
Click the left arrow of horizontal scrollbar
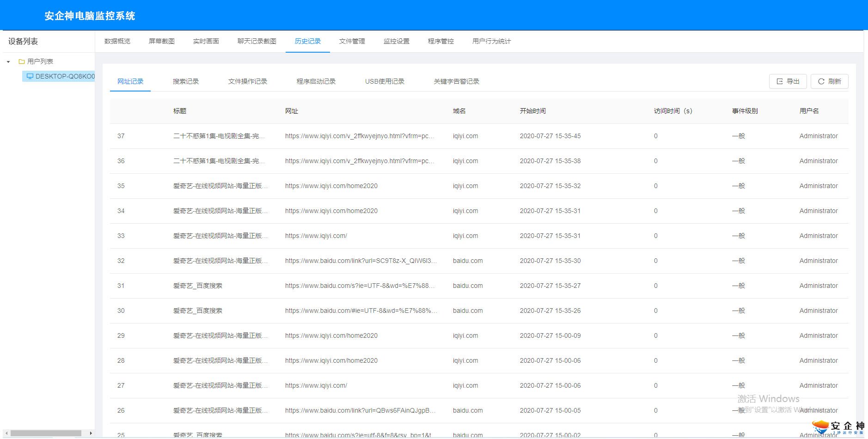click(6, 433)
